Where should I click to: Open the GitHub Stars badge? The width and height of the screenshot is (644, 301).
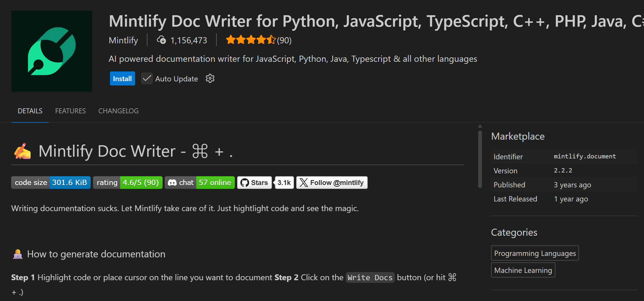point(254,183)
